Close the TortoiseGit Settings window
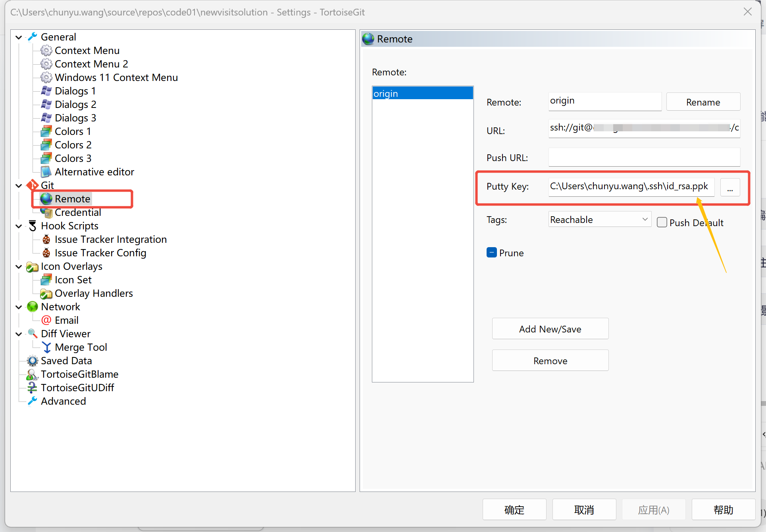The height and width of the screenshot is (532, 766). pyautogui.click(x=748, y=12)
